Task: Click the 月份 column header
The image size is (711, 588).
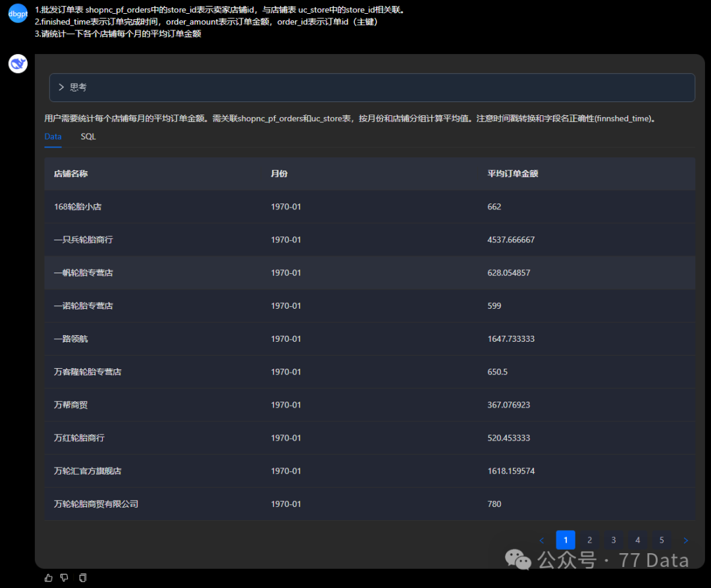Action: (x=279, y=173)
